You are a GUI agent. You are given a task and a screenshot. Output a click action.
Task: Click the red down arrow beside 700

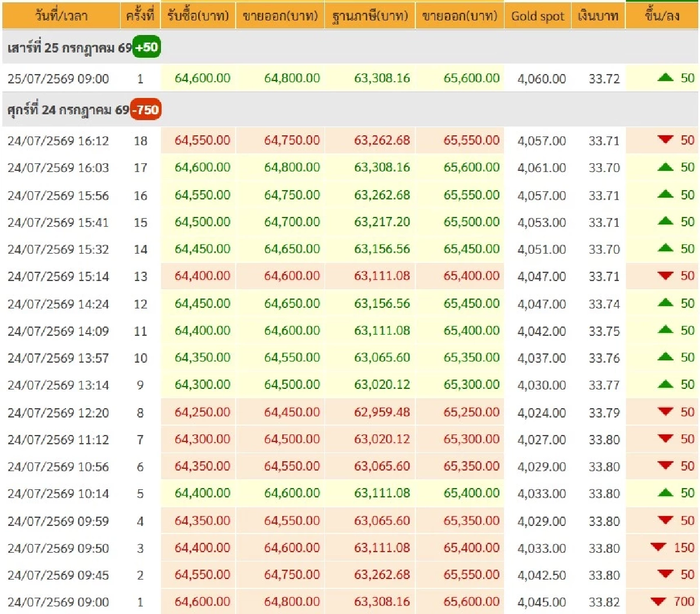(x=658, y=601)
